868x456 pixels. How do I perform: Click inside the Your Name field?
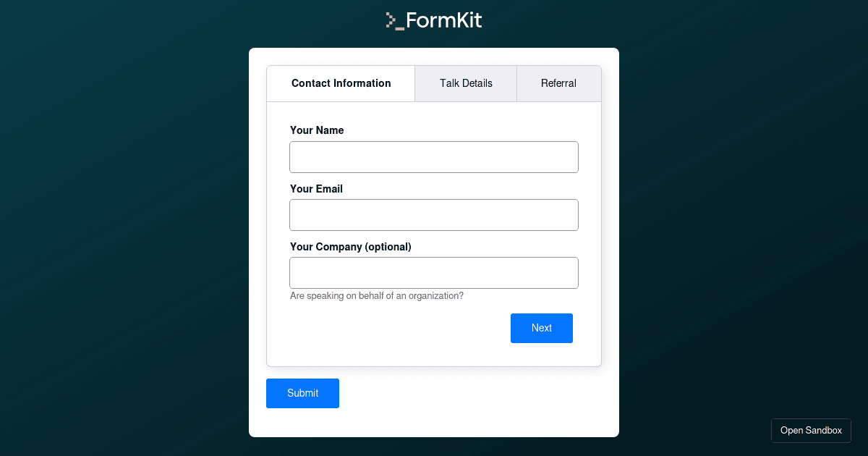(434, 157)
